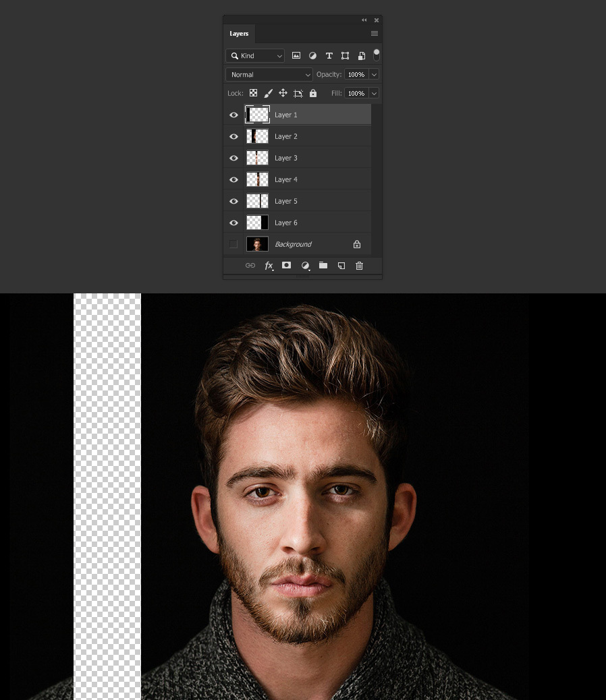Create a new group folder icon
Image resolution: width=606 pixels, height=700 pixels.
(x=323, y=265)
